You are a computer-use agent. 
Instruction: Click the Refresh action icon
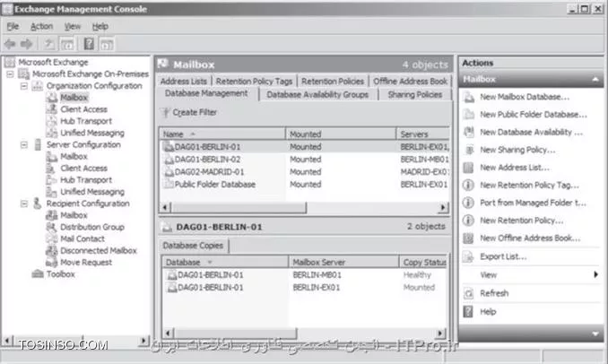(468, 293)
